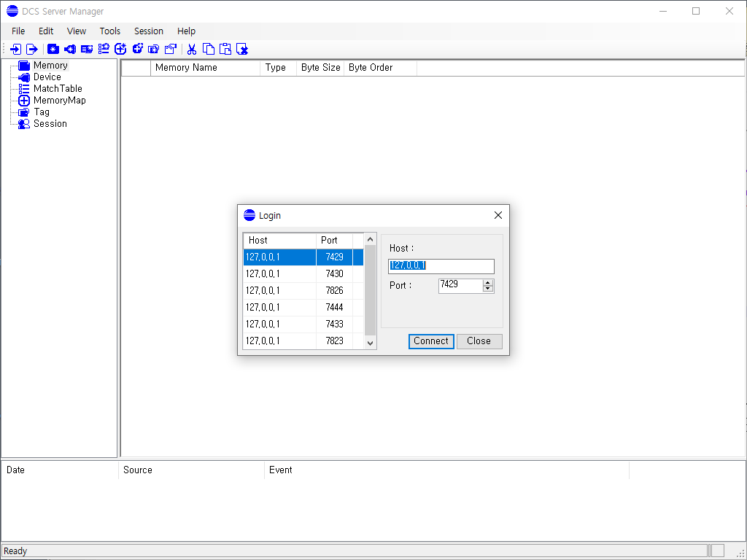
Task: Click the MatchTable list icon in tree
Action: point(24,88)
